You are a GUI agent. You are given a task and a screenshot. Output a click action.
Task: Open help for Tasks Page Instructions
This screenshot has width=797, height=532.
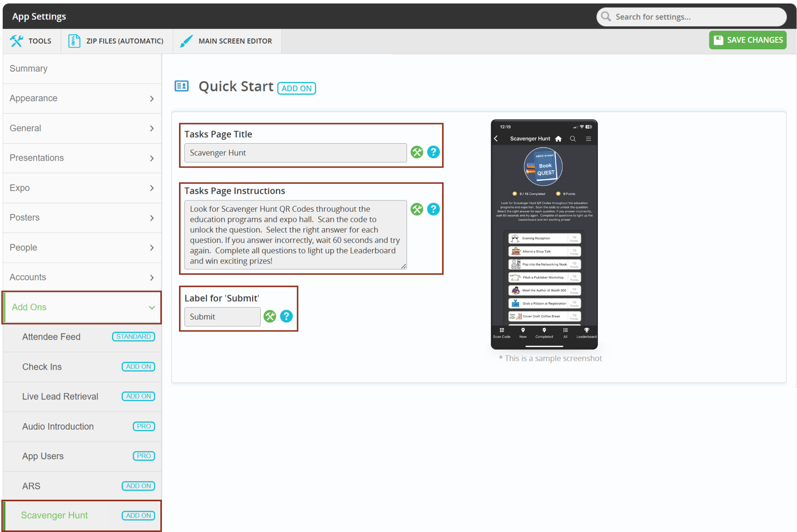[x=433, y=209]
